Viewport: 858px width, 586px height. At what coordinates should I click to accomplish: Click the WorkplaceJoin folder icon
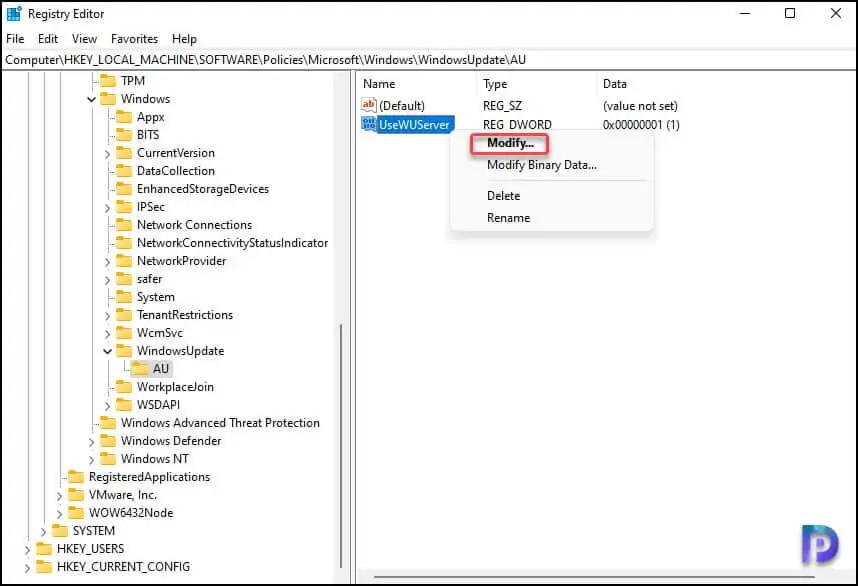[124, 387]
